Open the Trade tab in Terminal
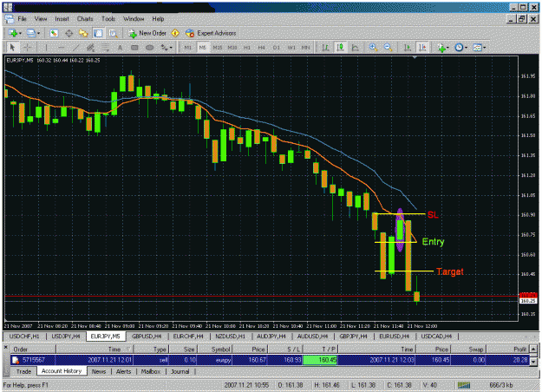Viewport: 542px width, 392px height. (x=24, y=371)
